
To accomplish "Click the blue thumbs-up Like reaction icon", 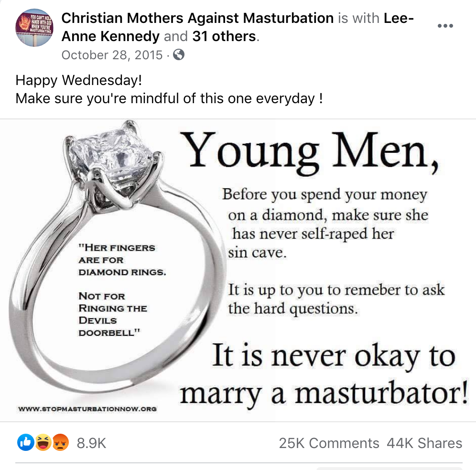I will pos(25,443).
